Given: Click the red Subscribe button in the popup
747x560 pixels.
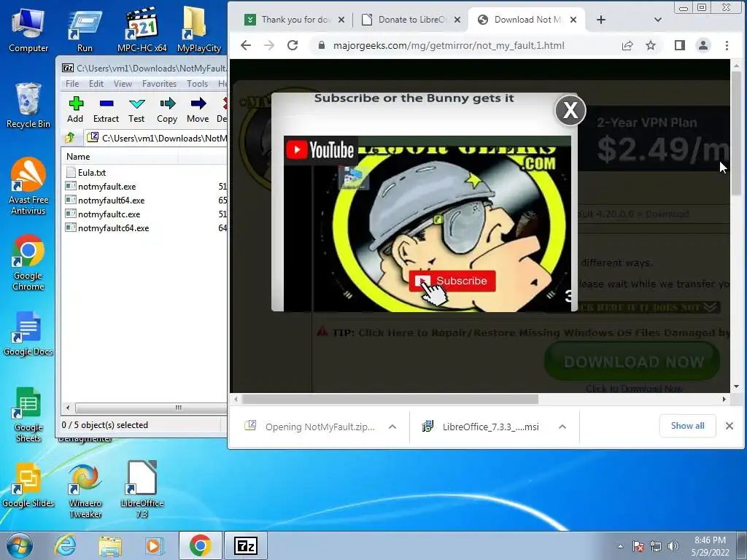Looking at the screenshot, I should coord(452,281).
